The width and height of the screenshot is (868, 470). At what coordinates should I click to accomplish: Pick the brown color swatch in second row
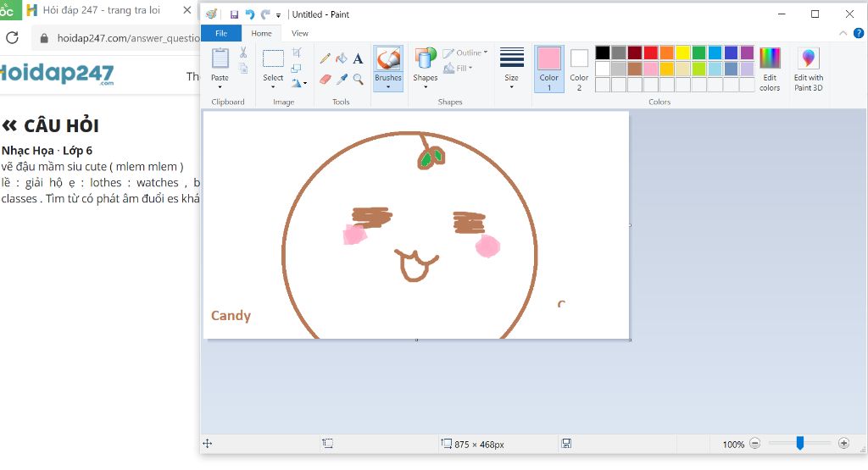[x=635, y=69]
